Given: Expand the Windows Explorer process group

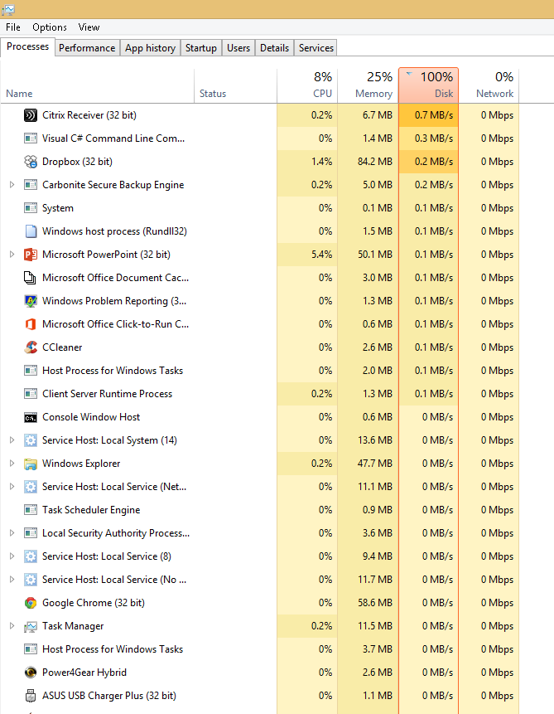Looking at the screenshot, I should pos(12,464).
